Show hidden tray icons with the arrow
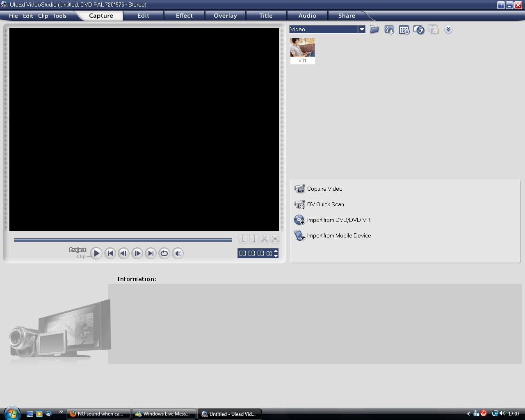The width and height of the screenshot is (525, 420). [x=468, y=414]
